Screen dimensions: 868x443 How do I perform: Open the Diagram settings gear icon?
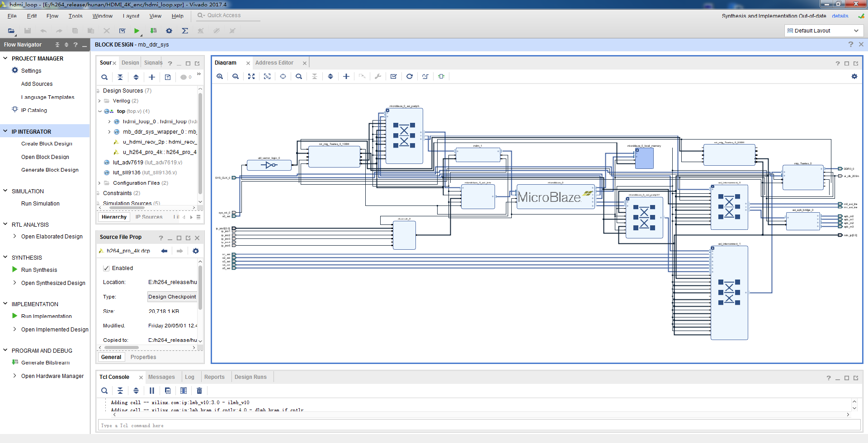(854, 76)
